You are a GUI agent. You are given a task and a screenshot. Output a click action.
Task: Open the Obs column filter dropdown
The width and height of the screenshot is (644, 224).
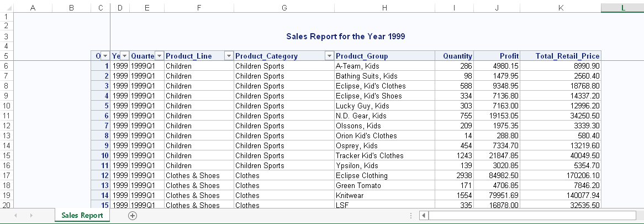pyautogui.click(x=105, y=56)
